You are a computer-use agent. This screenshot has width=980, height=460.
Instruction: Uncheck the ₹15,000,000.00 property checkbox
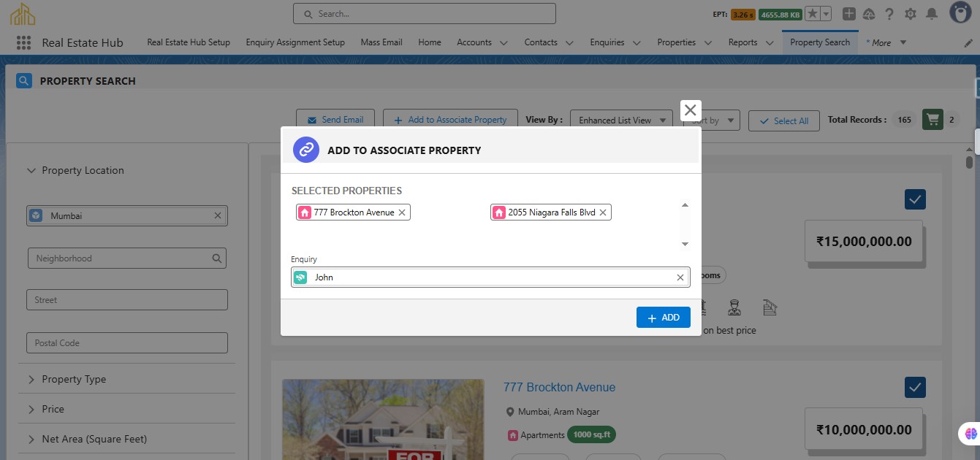[915, 199]
